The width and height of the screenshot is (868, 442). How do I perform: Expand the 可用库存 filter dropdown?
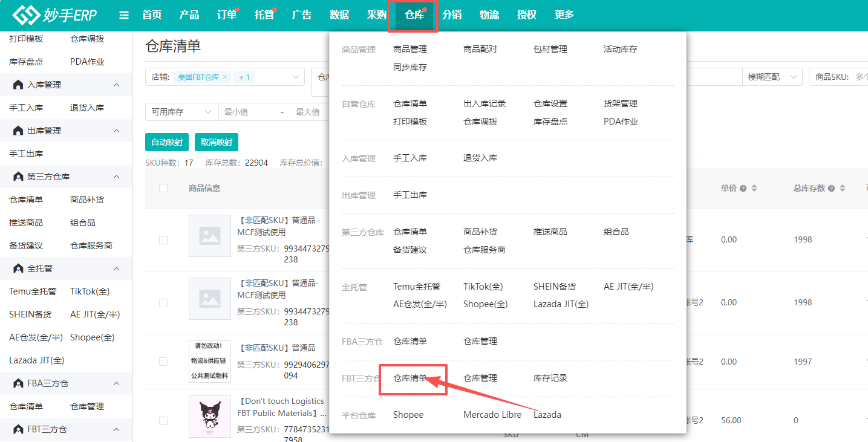point(207,112)
